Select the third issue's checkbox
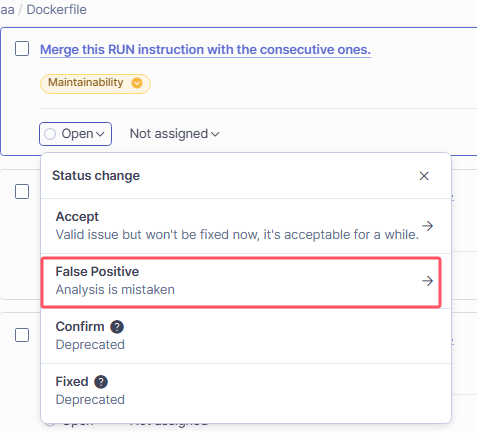Image resolution: width=477 pixels, height=433 pixels. (22, 335)
